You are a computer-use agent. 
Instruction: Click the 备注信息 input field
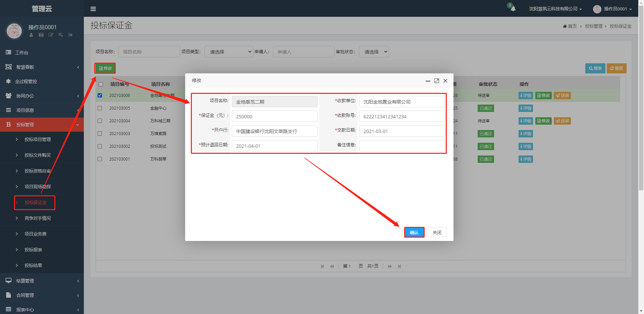[x=402, y=146]
